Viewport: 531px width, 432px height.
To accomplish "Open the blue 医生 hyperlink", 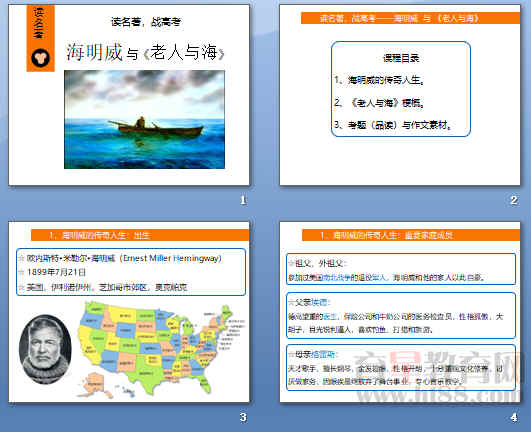I will pyautogui.click(x=330, y=317).
